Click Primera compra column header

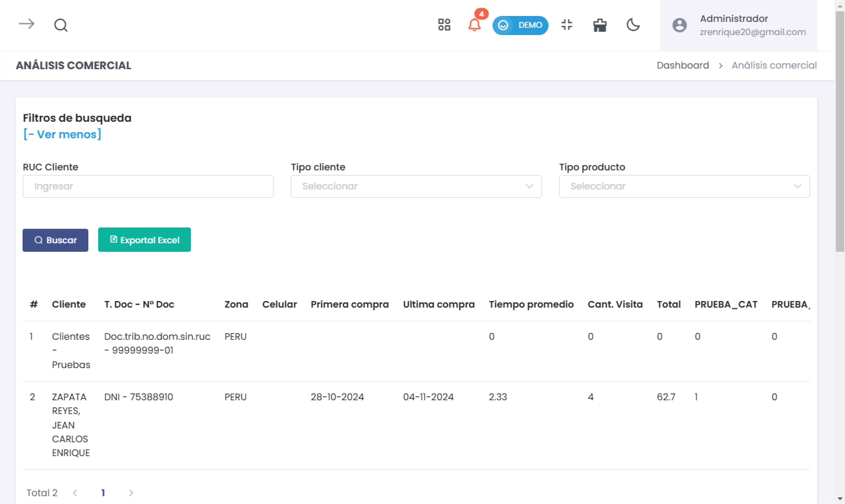click(x=350, y=304)
